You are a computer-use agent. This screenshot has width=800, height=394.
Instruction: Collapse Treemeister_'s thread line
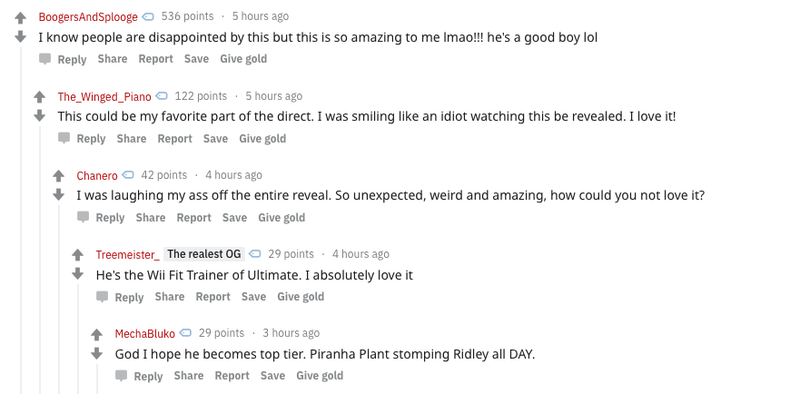pyautogui.click(x=78, y=339)
